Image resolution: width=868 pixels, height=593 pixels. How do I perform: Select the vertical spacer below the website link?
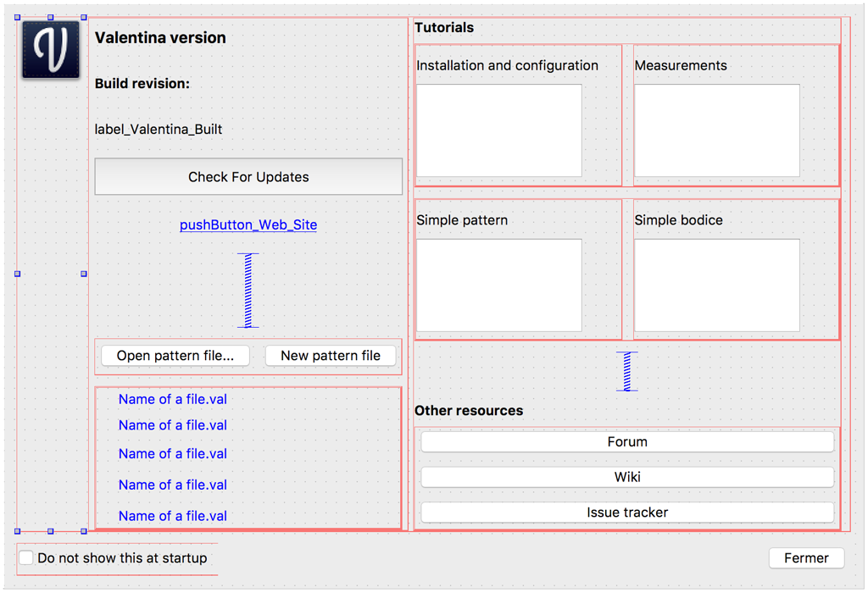(248, 291)
